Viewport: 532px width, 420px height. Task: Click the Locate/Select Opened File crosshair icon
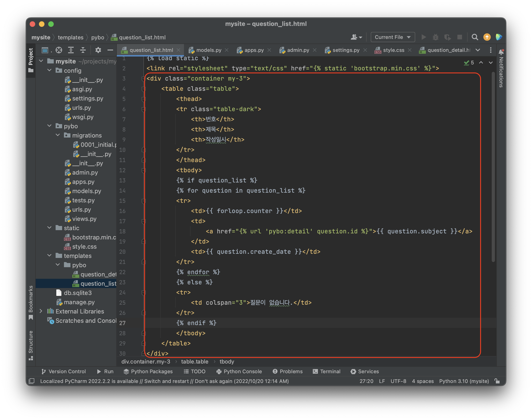coord(59,50)
